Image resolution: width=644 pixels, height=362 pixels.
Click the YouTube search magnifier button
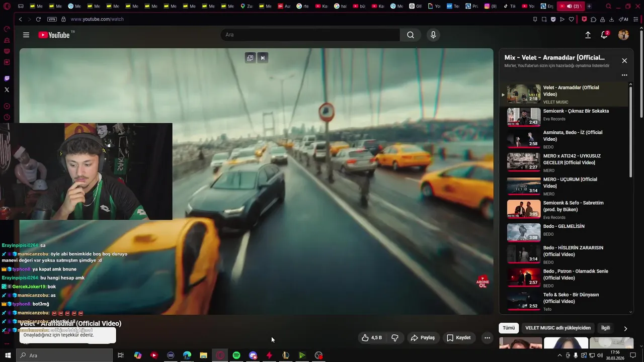[411, 35]
